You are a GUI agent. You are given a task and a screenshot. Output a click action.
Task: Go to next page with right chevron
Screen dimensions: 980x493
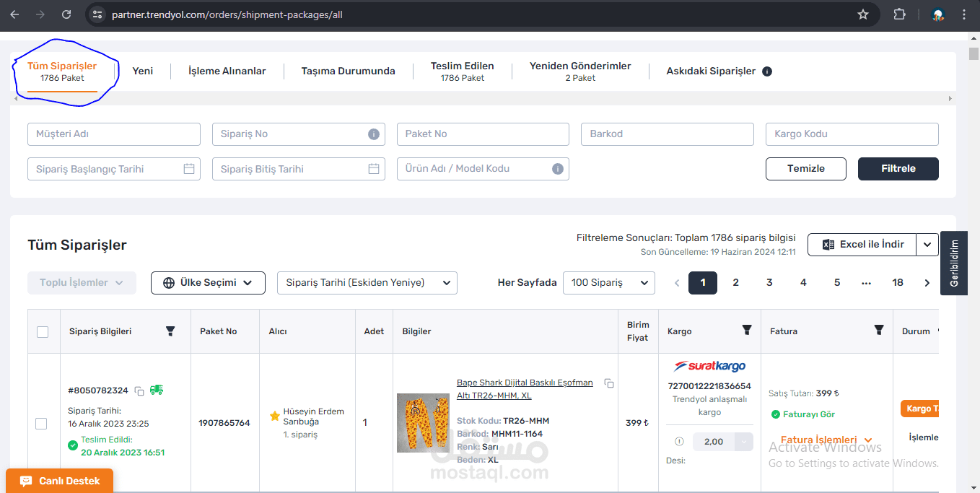(x=927, y=283)
